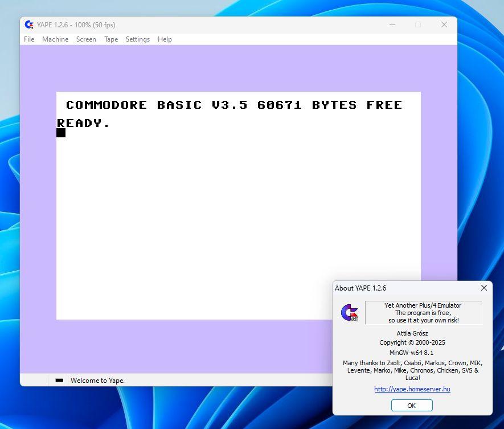Click the 'Copyright © 2000-2025' text
504x429 pixels.
click(x=412, y=342)
